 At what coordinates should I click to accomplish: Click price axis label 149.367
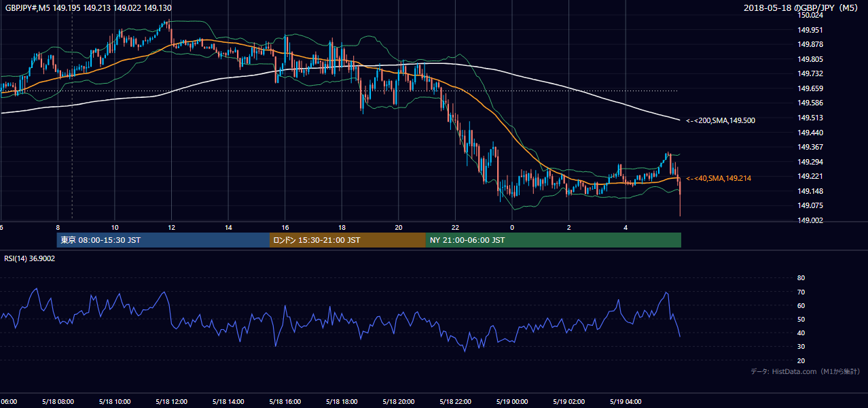pyautogui.click(x=810, y=147)
